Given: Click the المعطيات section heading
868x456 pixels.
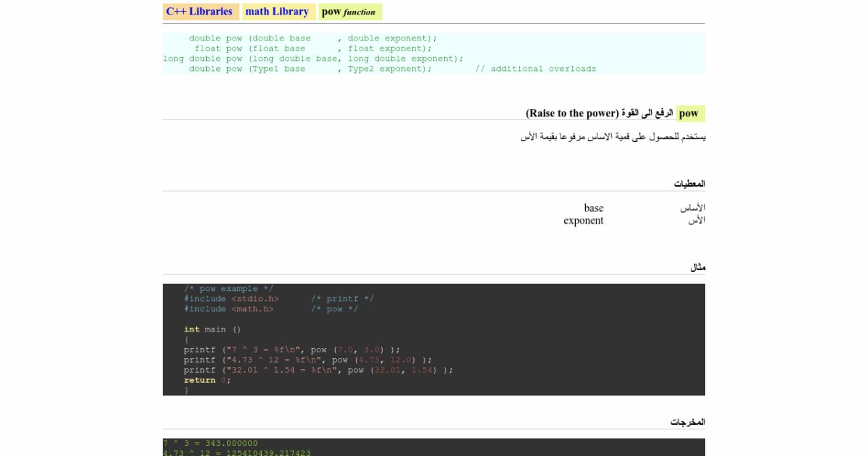Looking at the screenshot, I should (x=689, y=184).
